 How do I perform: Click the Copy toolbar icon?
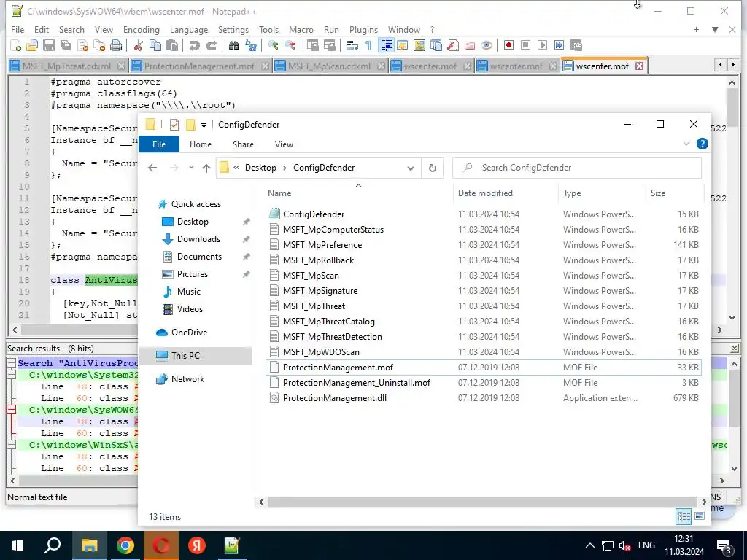[155, 46]
